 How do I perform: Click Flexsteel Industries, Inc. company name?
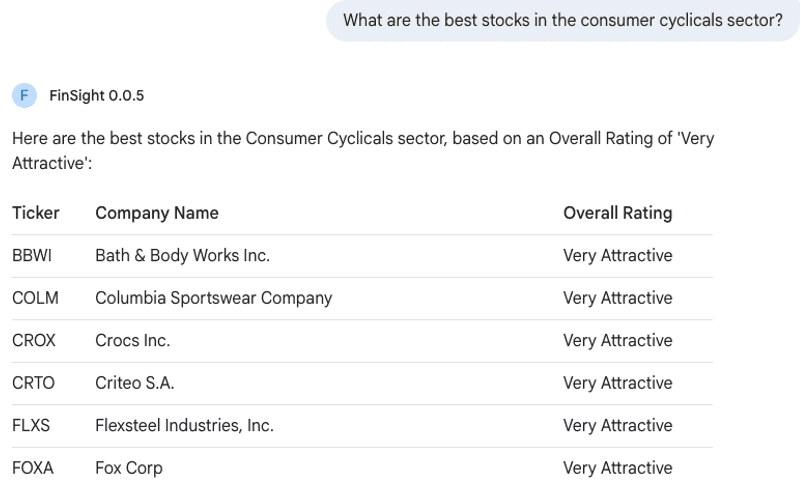tap(184, 426)
